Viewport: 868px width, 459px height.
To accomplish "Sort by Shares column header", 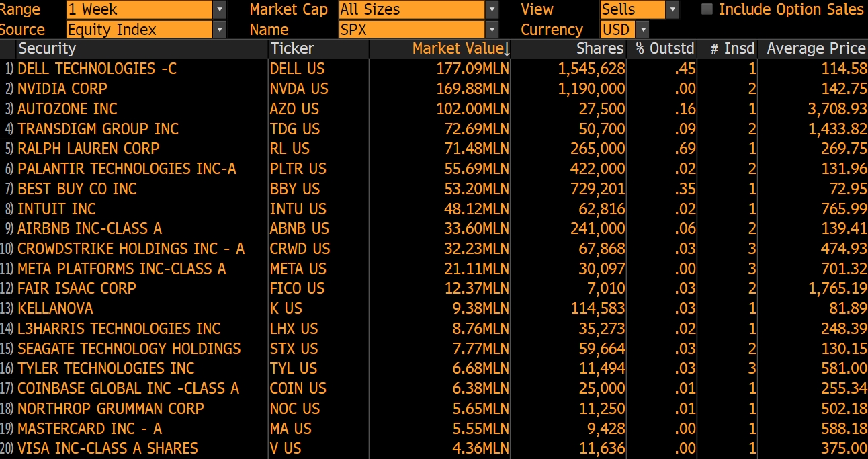I will [x=600, y=48].
